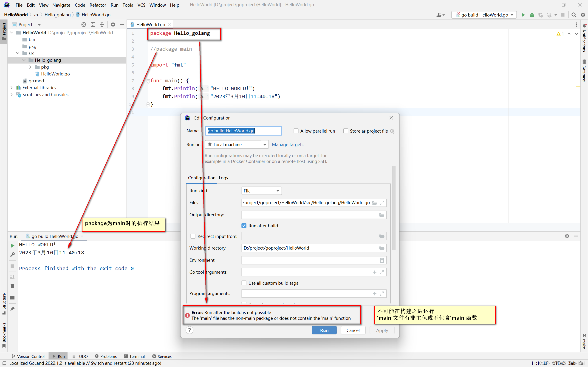Click Collapse All icon in Project panel
The image size is (588, 367).
pos(102,25)
